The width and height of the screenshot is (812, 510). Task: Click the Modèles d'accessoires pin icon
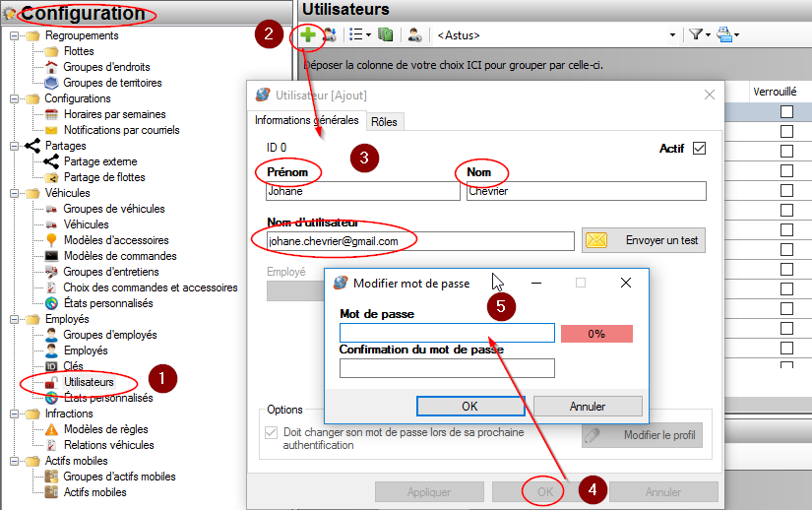(x=52, y=240)
